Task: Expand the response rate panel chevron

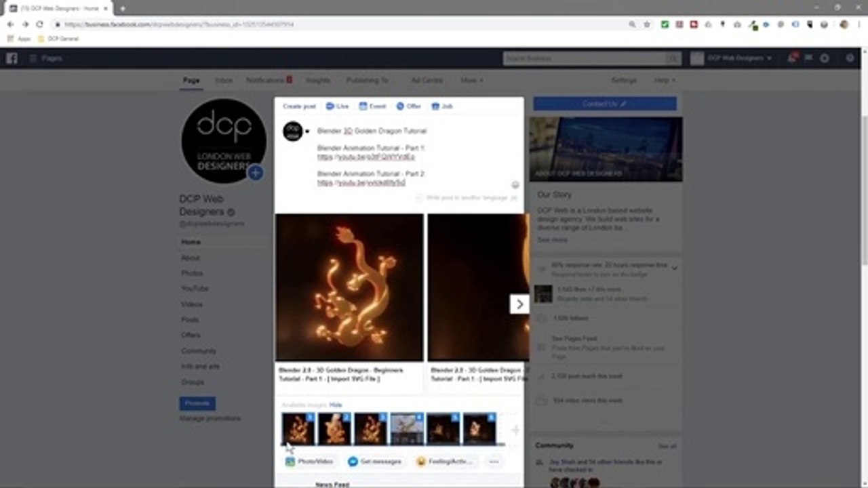Action: [x=674, y=268]
